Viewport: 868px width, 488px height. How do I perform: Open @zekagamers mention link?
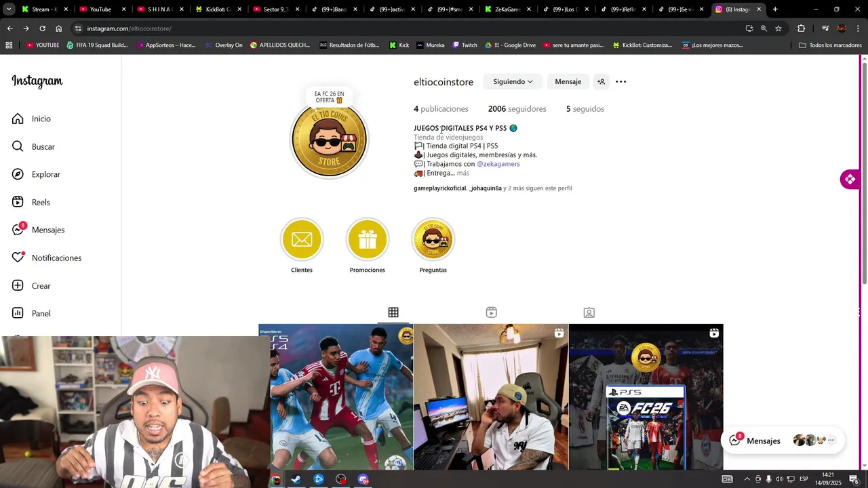(498, 164)
